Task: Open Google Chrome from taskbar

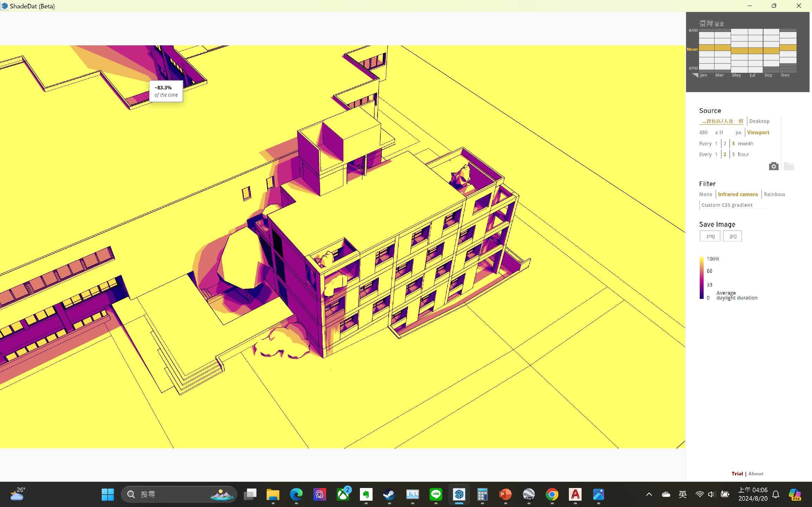Action: coord(552,494)
